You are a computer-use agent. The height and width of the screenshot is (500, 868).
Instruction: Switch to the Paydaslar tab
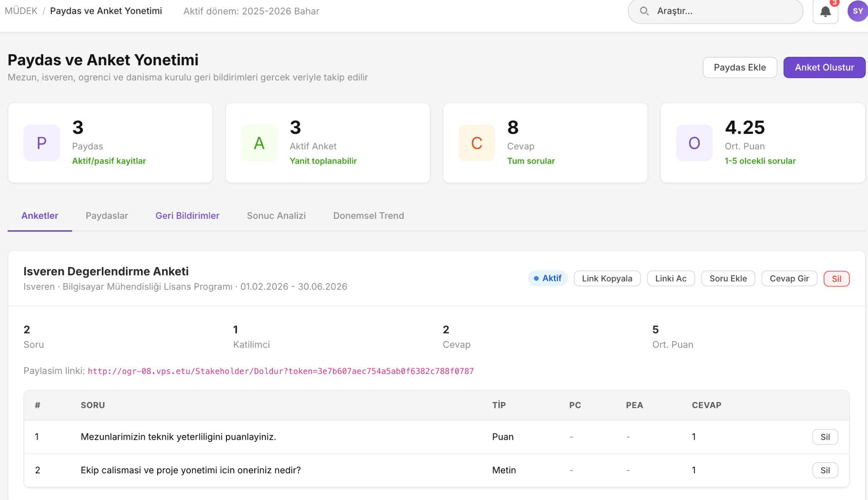tap(107, 215)
